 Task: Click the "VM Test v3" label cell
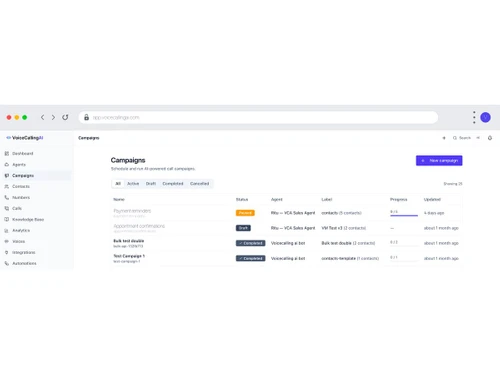(344, 228)
